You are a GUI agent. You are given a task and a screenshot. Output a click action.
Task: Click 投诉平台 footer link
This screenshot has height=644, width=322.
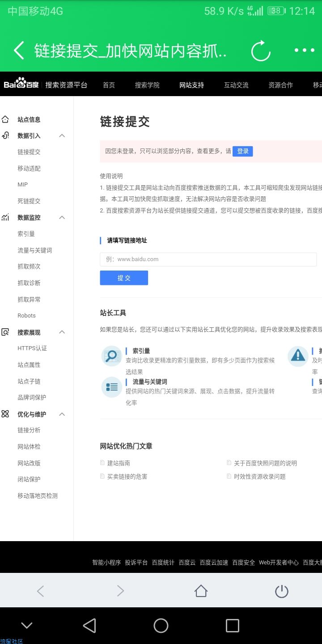pos(136,563)
